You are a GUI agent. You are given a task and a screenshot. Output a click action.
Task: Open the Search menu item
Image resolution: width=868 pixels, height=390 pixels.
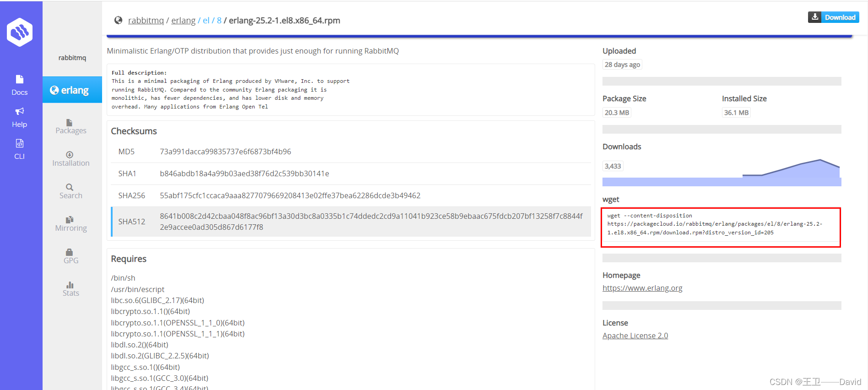click(71, 192)
